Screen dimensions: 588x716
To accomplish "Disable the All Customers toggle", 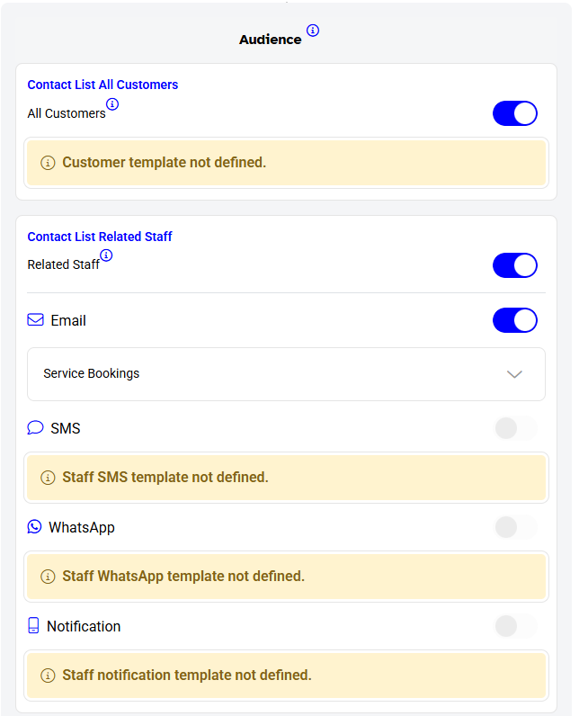I will [515, 113].
